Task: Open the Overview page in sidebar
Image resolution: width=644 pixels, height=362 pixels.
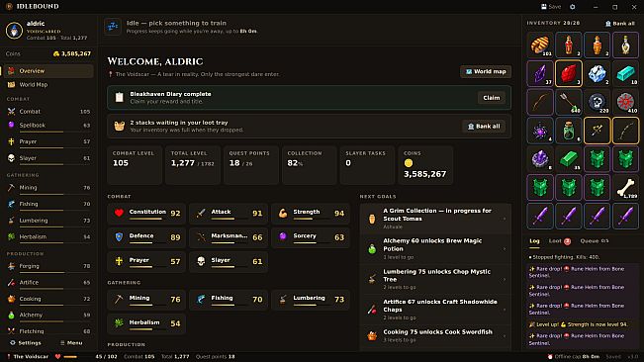Action: click(48, 71)
